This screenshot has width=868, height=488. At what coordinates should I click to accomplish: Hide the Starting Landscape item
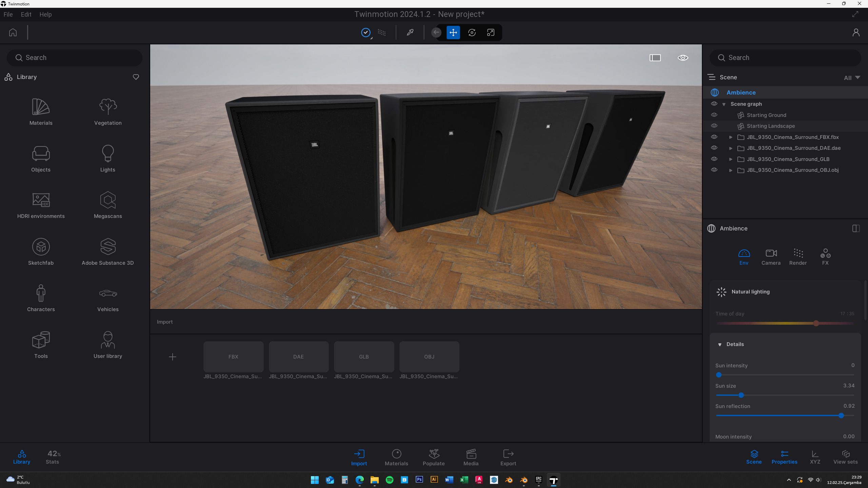tap(714, 126)
